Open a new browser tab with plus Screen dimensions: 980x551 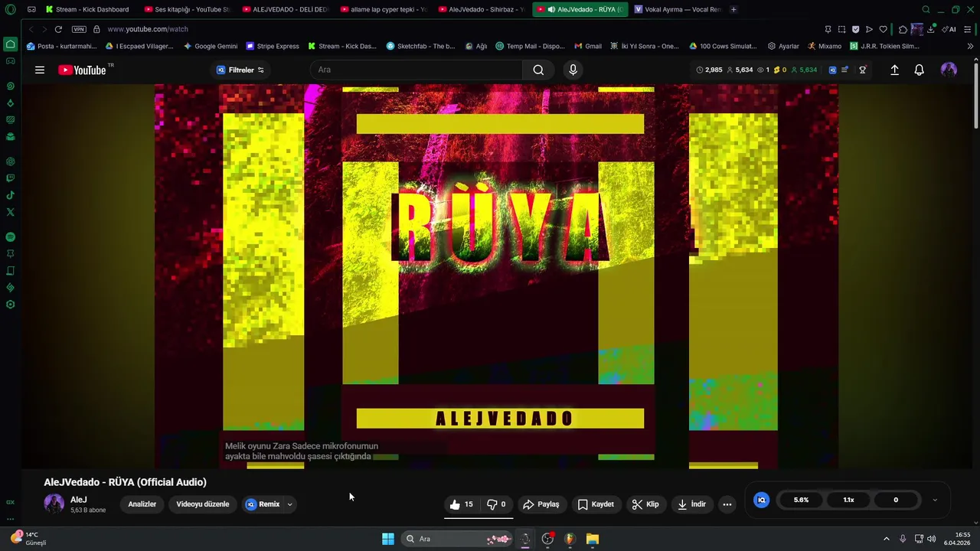tap(733, 9)
